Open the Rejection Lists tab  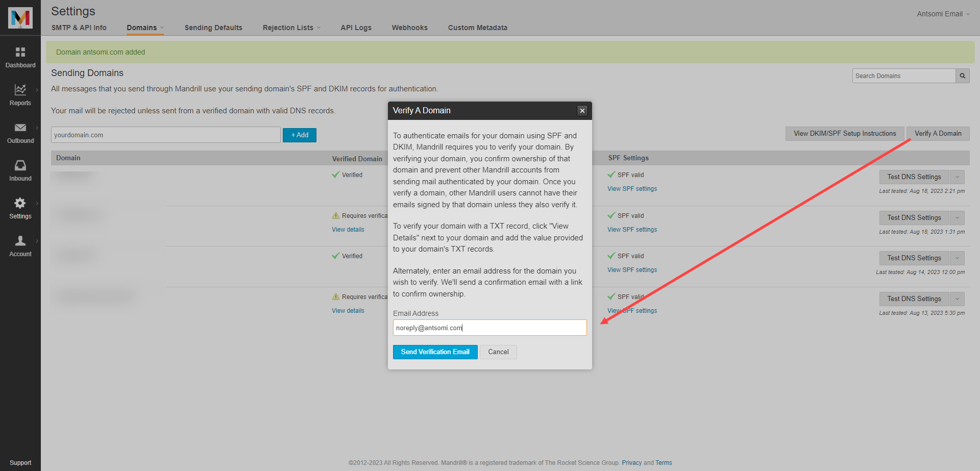291,28
